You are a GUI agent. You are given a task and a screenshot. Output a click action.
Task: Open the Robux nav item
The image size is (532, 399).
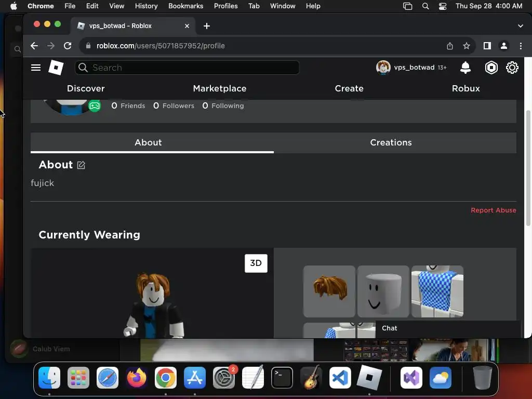(x=465, y=88)
